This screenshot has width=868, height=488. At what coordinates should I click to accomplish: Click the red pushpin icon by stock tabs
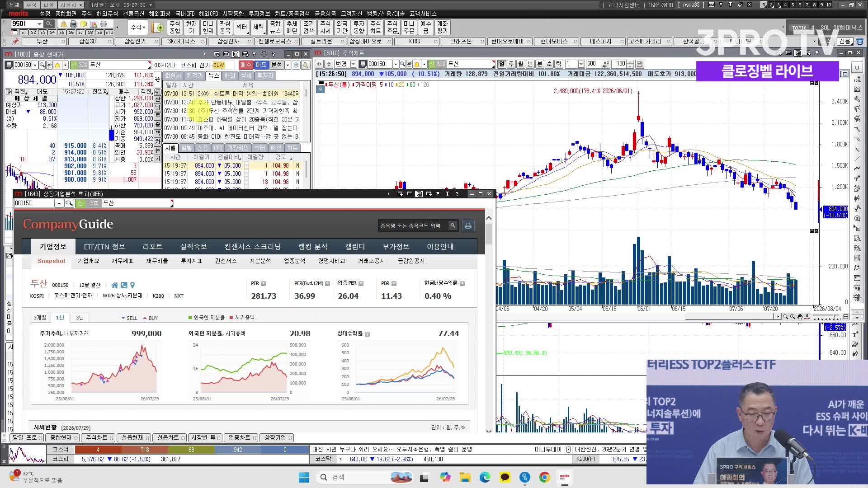15,42
